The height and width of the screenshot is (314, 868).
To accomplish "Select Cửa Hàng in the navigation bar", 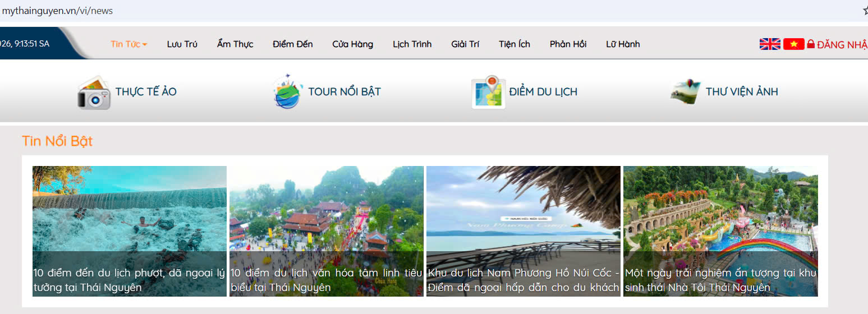I will [352, 44].
